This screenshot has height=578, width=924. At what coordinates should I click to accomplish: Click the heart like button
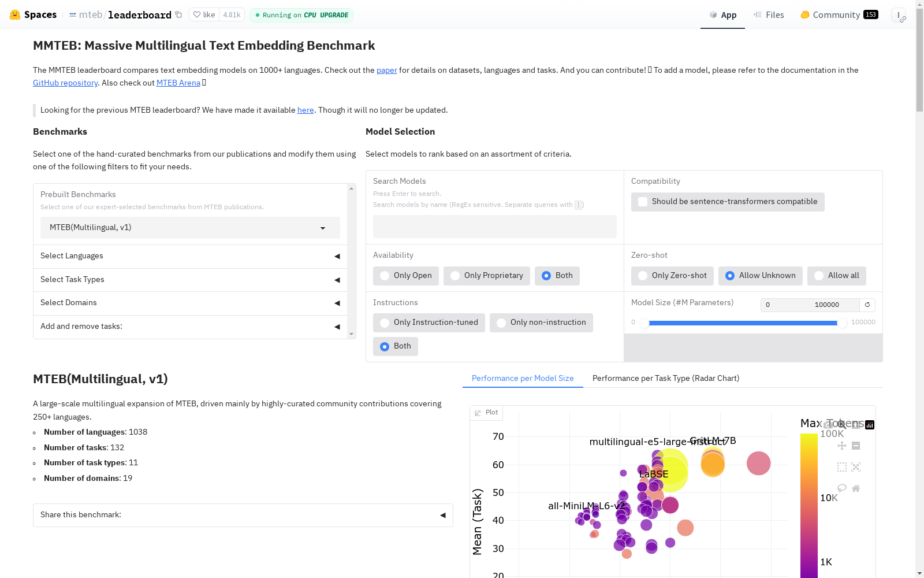[x=204, y=15]
